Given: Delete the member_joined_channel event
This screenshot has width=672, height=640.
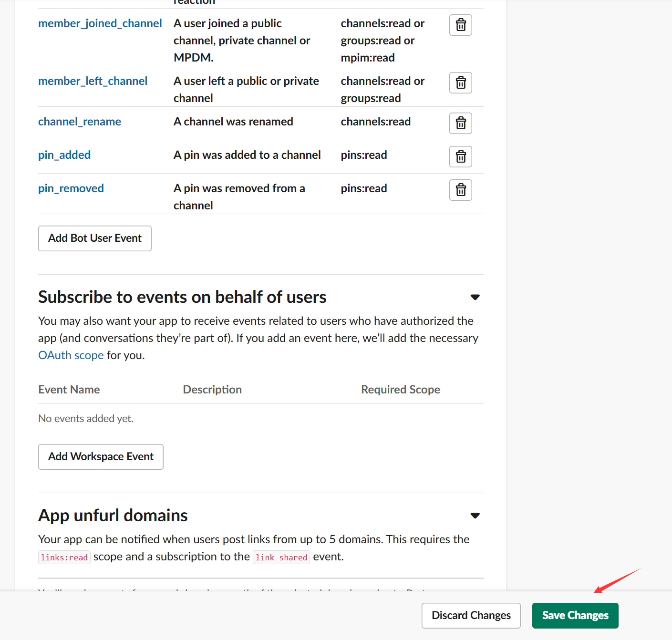Looking at the screenshot, I should pos(460,25).
